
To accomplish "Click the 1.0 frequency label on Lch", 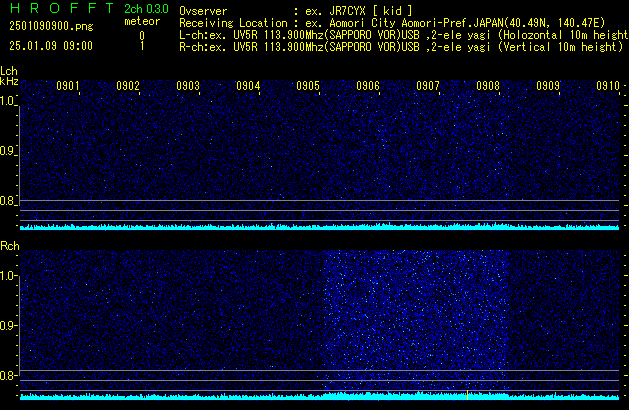I will (7, 101).
